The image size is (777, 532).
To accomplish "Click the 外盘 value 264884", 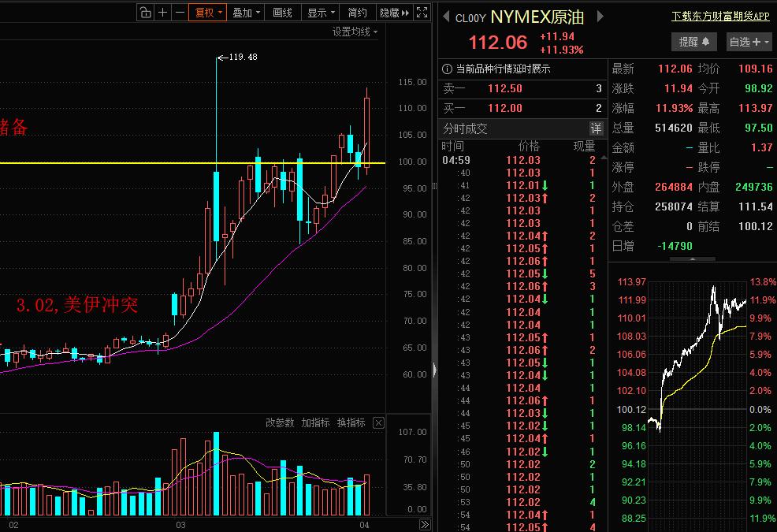I will pyautogui.click(x=674, y=187).
